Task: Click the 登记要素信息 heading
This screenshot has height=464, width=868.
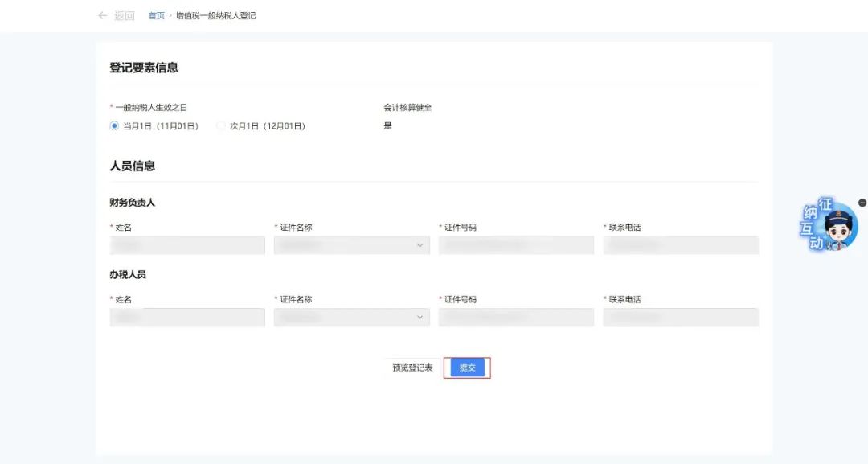Action: (x=143, y=68)
